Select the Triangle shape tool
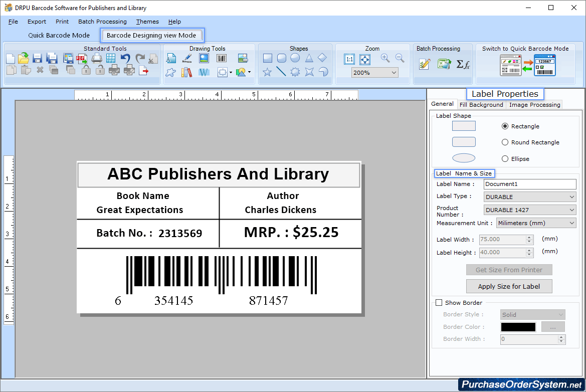 (309, 58)
